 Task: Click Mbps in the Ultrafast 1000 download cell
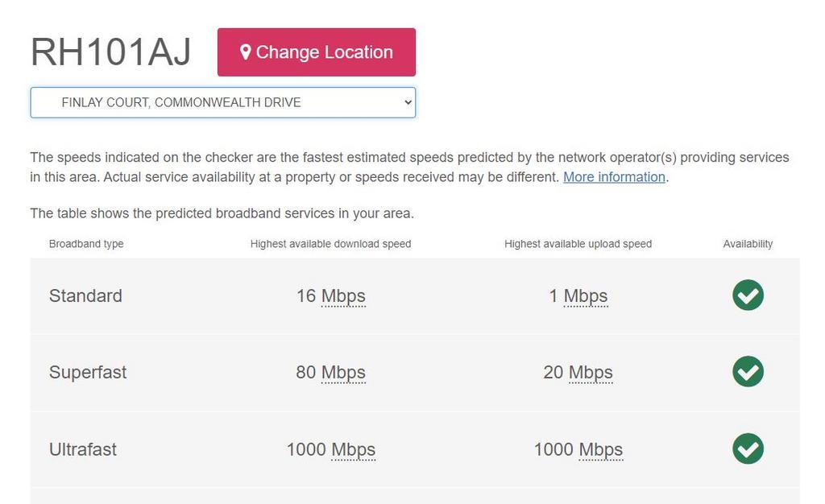coord(353,450)
